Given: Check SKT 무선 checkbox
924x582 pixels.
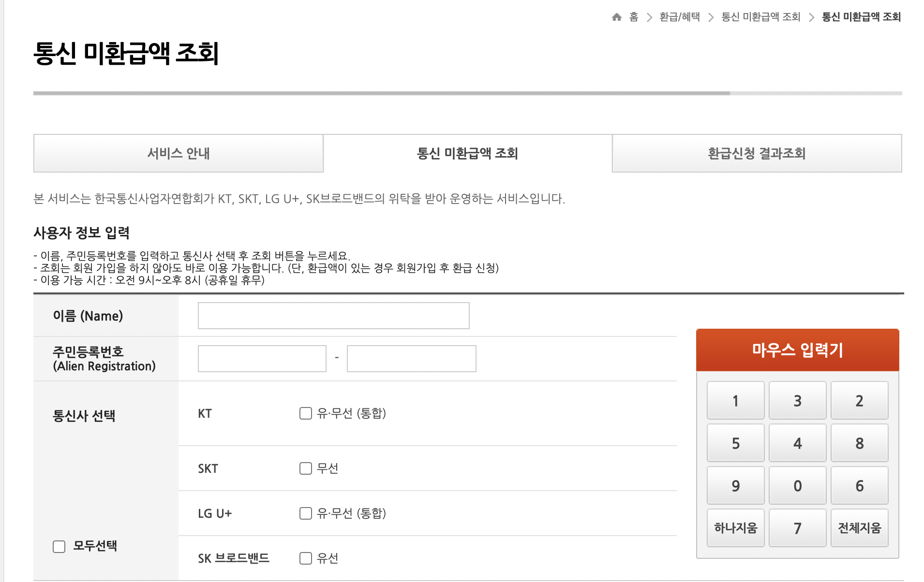Looking at the screenshot, I should [x=305, y=468].
